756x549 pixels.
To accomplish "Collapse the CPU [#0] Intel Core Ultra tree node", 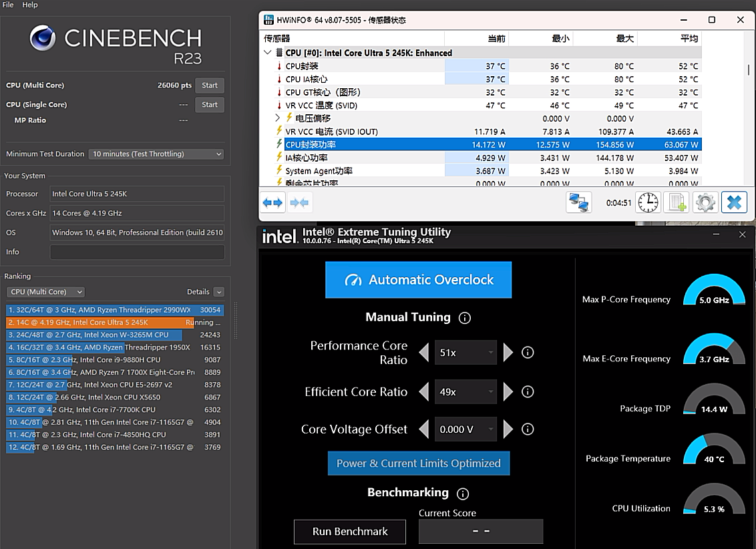I will pos(268,53).
